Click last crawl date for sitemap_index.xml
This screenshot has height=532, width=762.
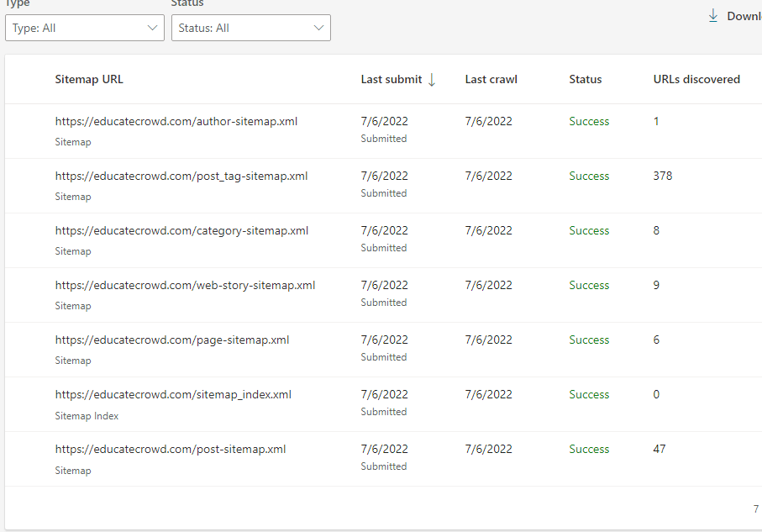point(488,394)
